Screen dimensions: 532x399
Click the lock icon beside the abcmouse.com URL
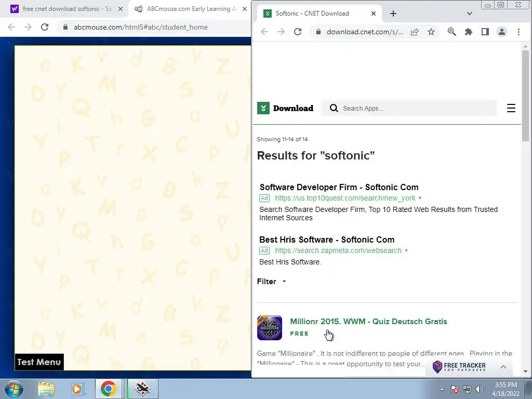pyautogui.click(x=65, y=27)
